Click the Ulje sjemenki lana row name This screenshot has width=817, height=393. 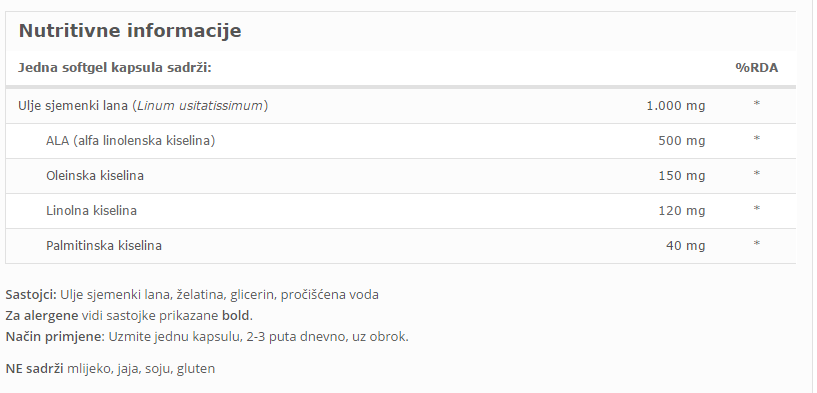143,106
